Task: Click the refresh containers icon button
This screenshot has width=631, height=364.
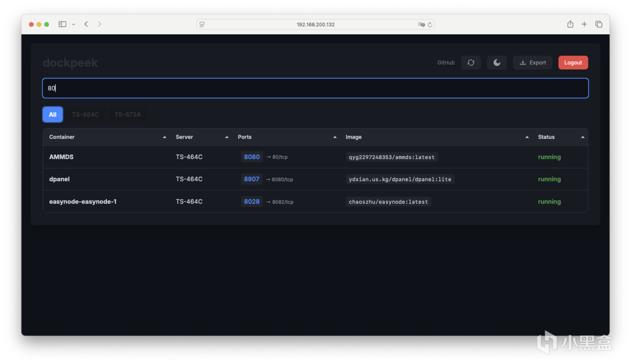Action: point(471,63)
